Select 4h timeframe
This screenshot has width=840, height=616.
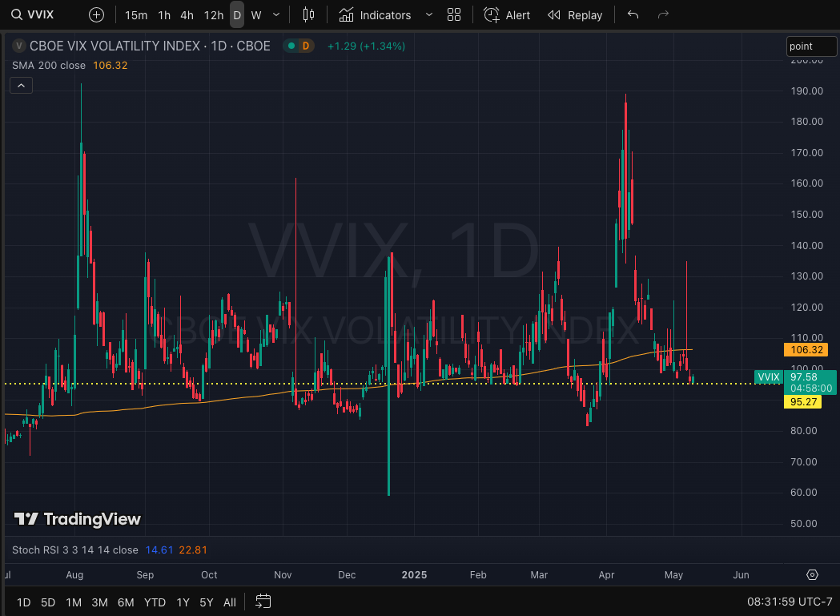(187, 15)
